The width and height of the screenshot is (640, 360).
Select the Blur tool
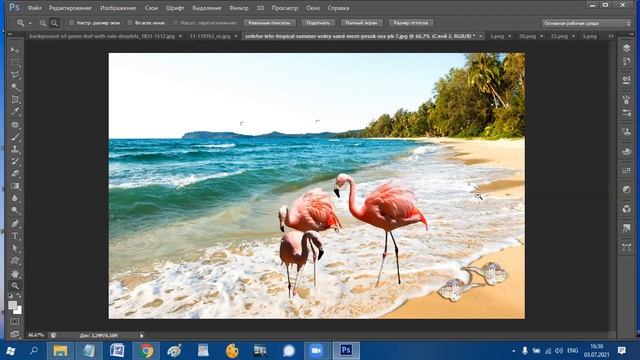(x=15, y=198)
